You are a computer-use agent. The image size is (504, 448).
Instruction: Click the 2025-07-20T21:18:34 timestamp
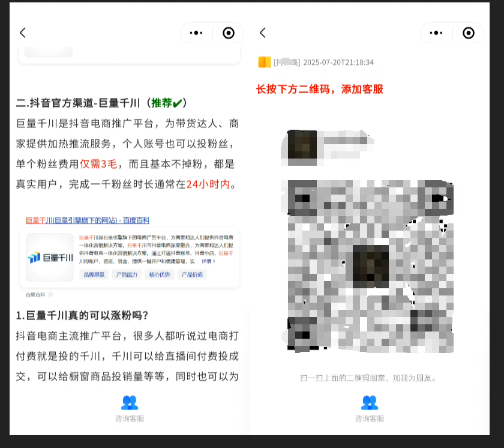[x=338, y=62]
